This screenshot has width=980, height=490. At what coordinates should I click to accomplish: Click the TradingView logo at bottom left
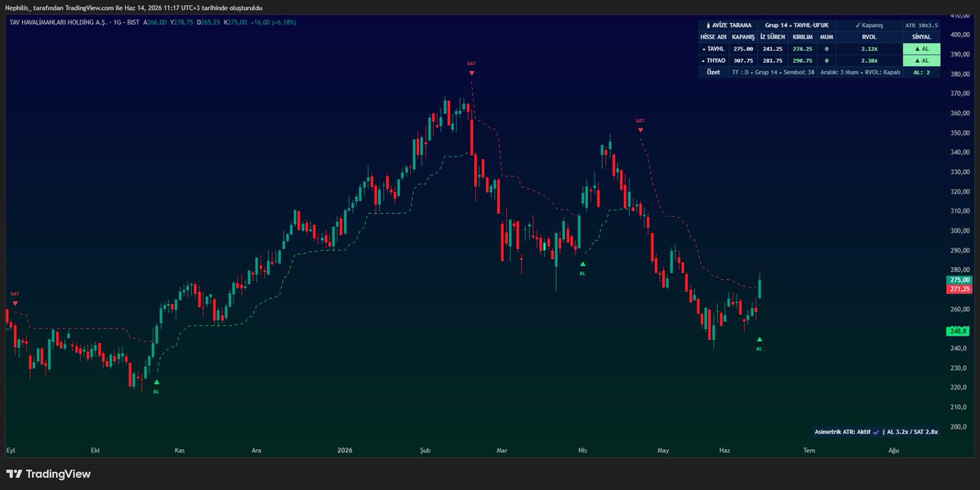[x=48, y=474]
